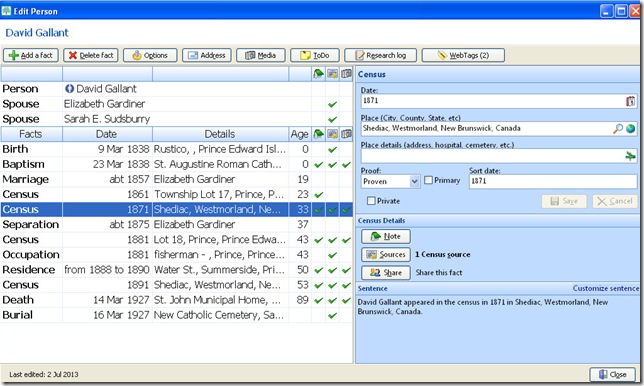Click the magnifier icon in the Place field
The image size is (644, 386).
(x=617, y=129)
